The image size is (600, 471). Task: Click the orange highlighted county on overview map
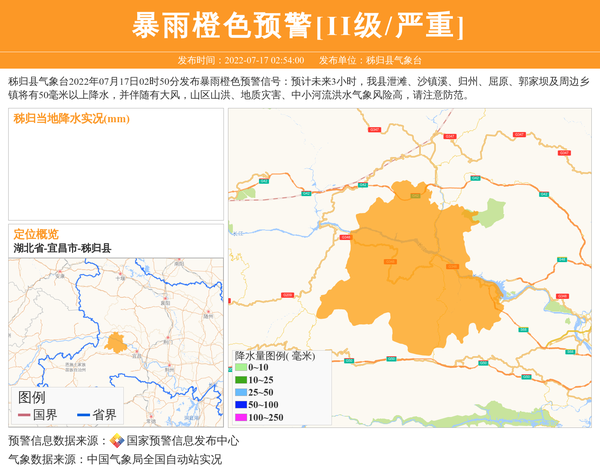116,344
